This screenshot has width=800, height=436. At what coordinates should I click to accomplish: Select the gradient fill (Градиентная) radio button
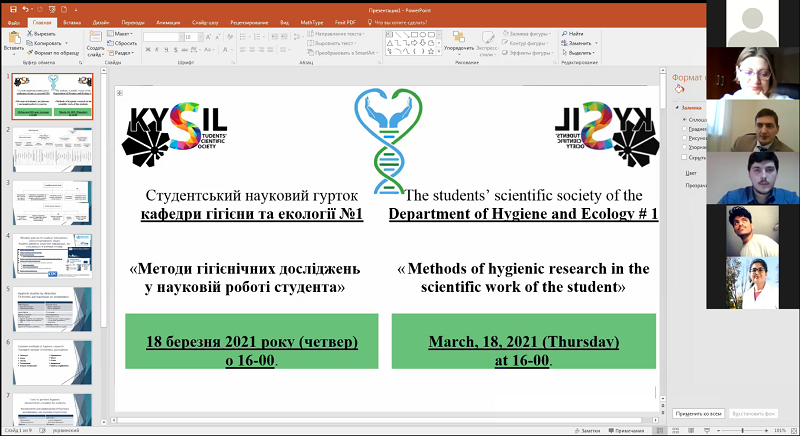point(685,129)
